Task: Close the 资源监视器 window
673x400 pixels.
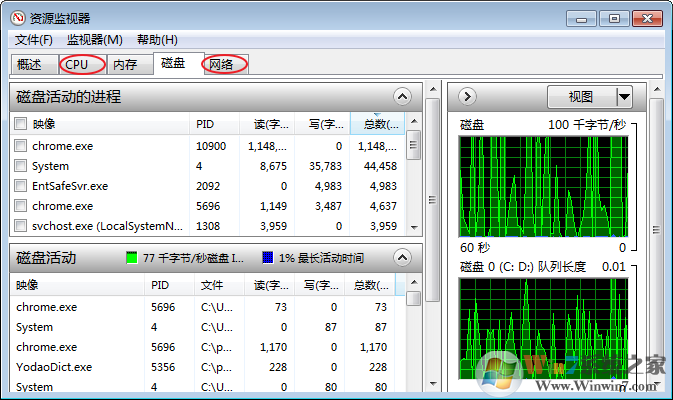Action: [x=647, y=19]
